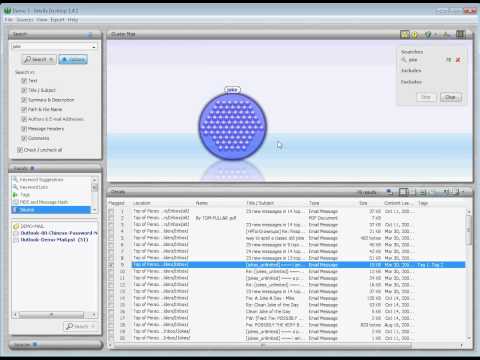Image resolution: width=480 pixels, height=360 pixels.
Task: Uncheck the Authors & E-mail Addresses checkbox
Action: click(24, 119)
